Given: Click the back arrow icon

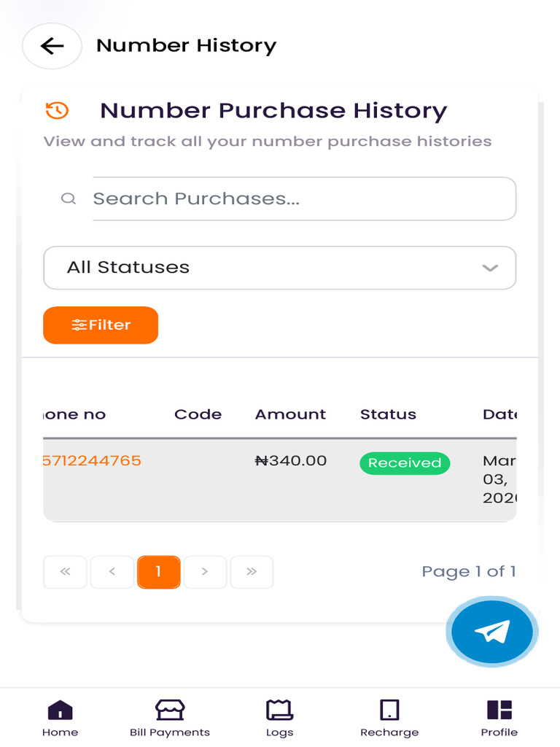Looking at the screenshot, I should click(x=52, y=46).
